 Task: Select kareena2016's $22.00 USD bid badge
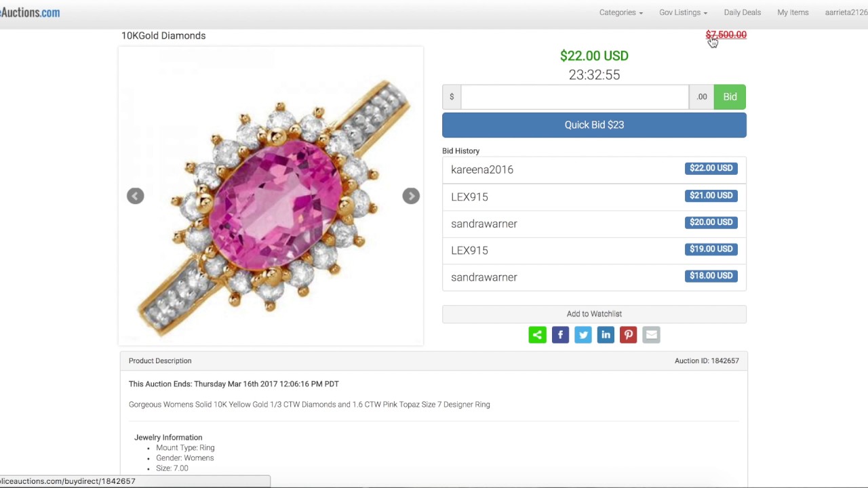(711, 168)
